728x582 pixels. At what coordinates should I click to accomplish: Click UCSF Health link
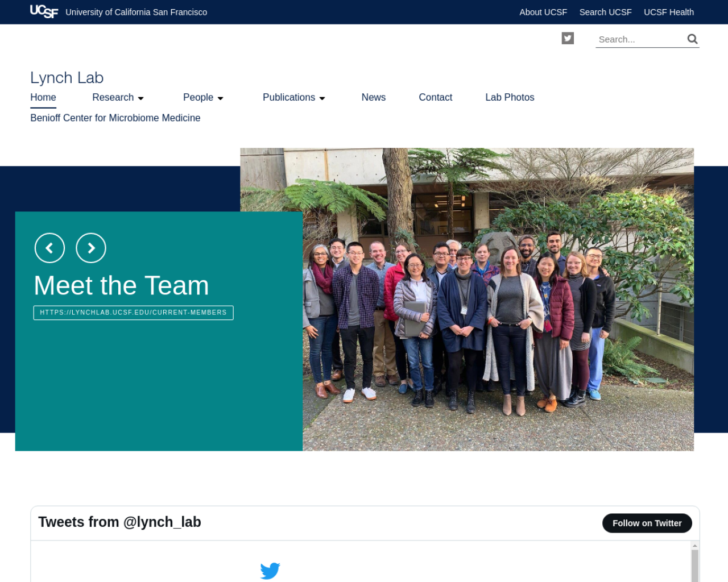pos(669,12)
